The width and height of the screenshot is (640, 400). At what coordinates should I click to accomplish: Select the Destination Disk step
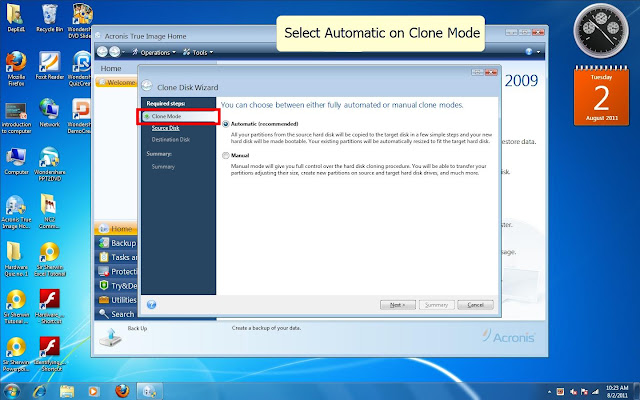click(x=171, y=140)
